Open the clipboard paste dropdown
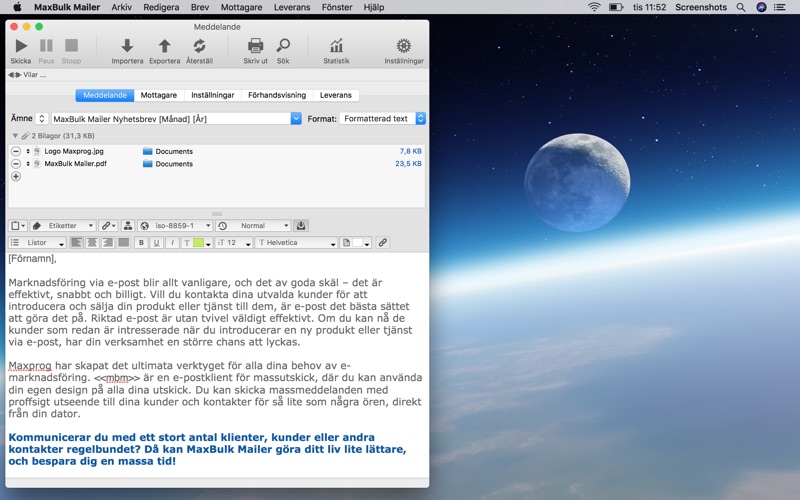Viewport: 800px width, 500px height. click(18, 226)
